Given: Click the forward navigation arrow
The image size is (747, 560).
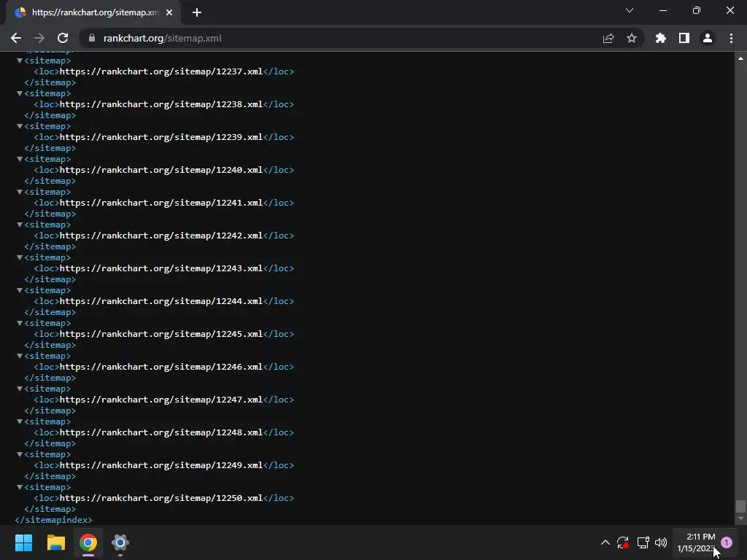Looking at the screenshot, I should [39, 38].
